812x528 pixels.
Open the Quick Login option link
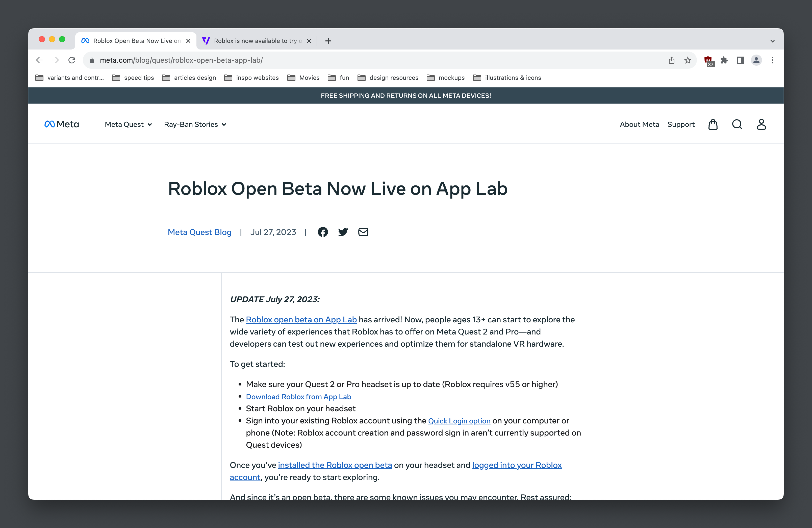[x=459, y=421]
